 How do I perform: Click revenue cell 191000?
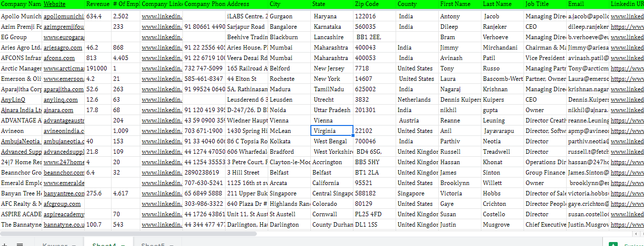pyautogui.click(x=98, y=68)
